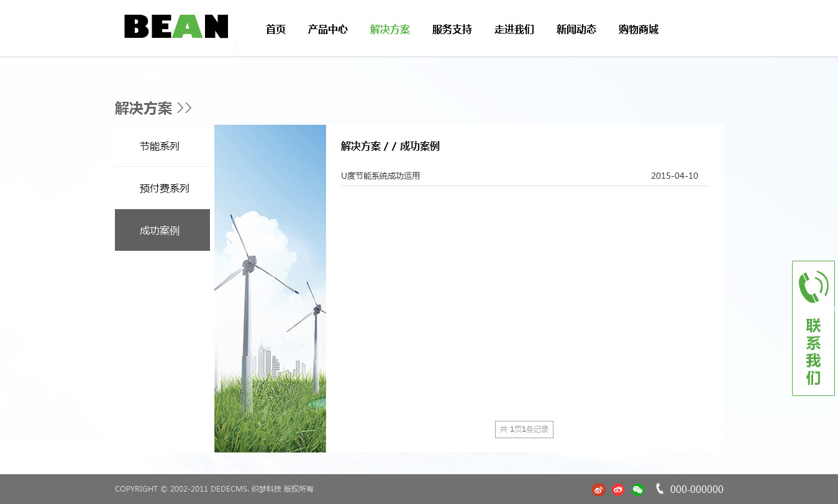Click the 联系我们 vertical text on right
The width and height of the screenshot is (838, 504).
813,351
